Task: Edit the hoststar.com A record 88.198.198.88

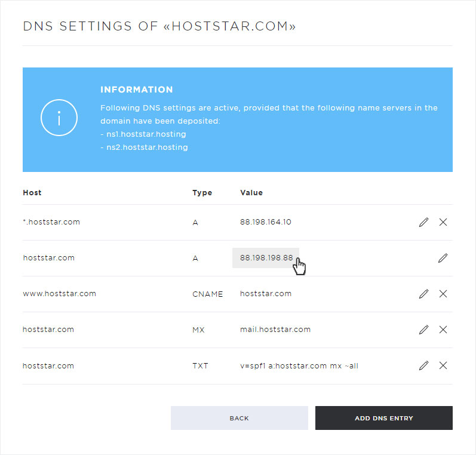Action: pyautogui.click(x=443, y=258)
